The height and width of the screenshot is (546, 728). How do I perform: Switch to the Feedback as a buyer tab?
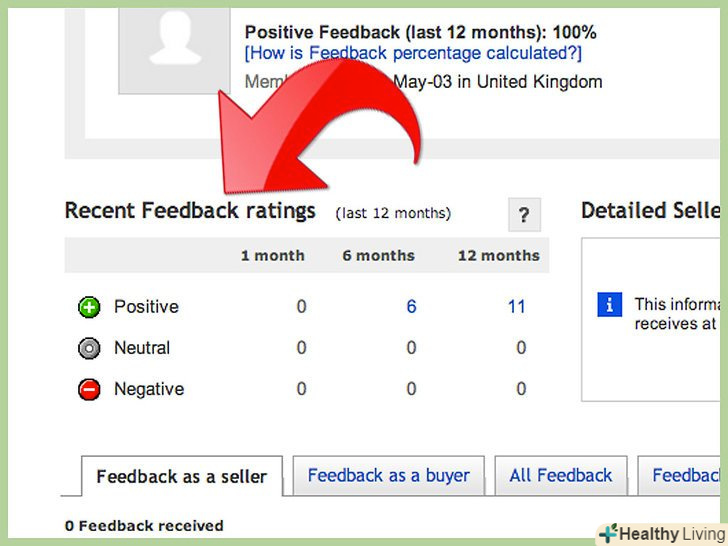pos(388,476)
